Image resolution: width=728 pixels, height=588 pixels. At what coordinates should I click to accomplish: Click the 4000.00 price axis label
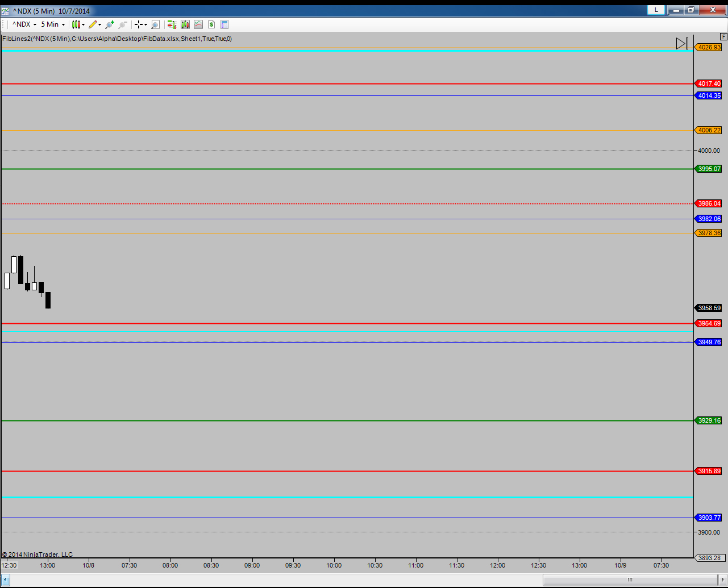[x=709, y=151]
